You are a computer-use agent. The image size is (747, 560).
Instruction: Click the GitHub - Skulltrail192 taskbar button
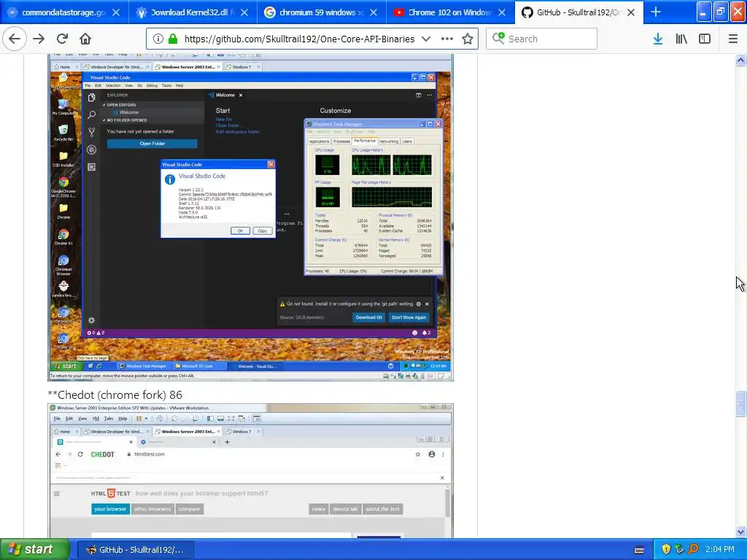(x=136, y=550)
